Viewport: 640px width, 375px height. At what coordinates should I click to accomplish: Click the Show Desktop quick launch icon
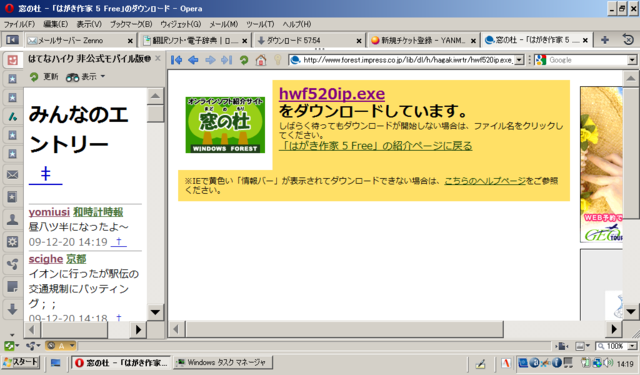click(x=56, y=362)
